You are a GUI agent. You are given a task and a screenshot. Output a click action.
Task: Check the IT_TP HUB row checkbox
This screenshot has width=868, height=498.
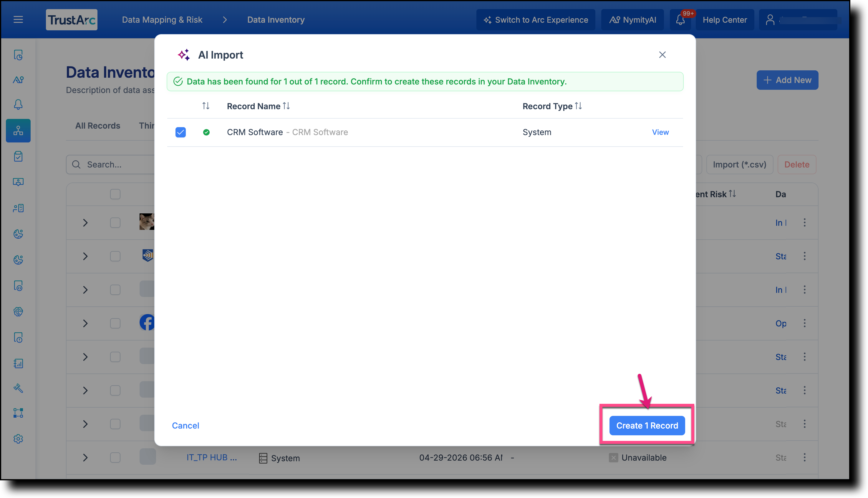[x=115, y=457]
